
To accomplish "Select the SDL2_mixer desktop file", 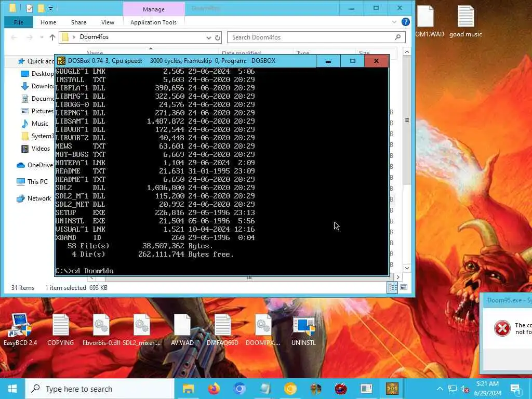I will click(141, 329).
